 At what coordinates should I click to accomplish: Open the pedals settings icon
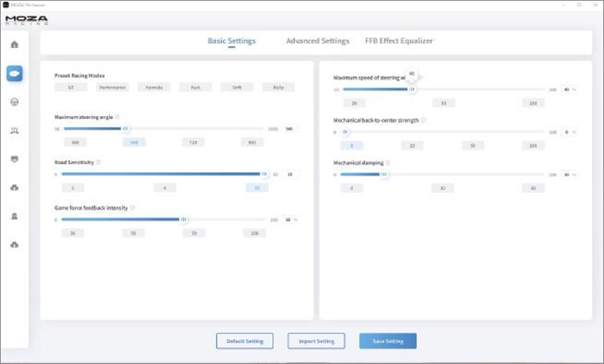(14, 130)
